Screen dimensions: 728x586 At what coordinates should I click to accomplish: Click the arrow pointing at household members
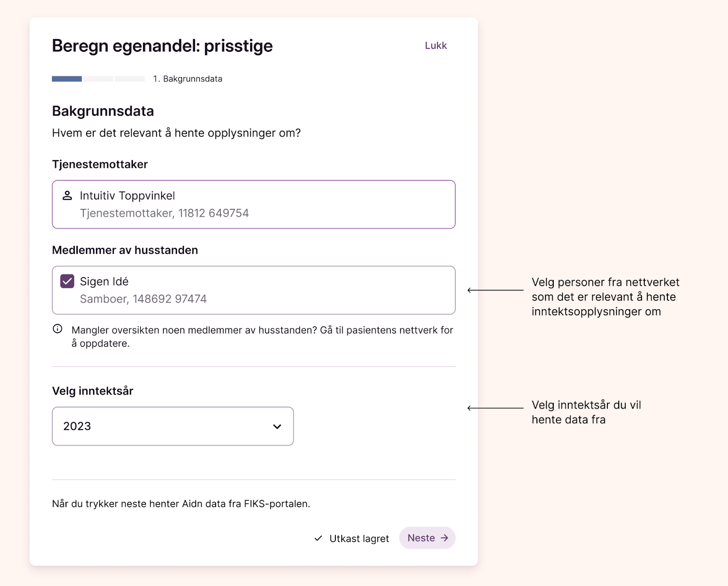click(495, 290)
